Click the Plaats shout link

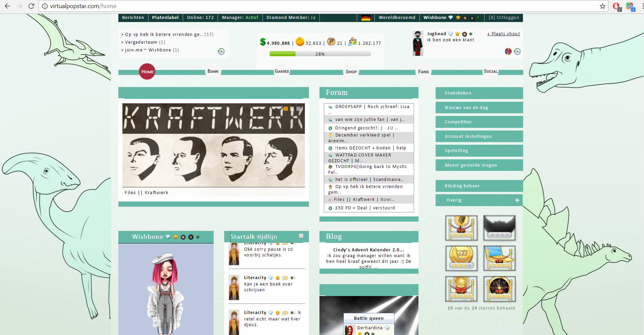coord(504,34)
